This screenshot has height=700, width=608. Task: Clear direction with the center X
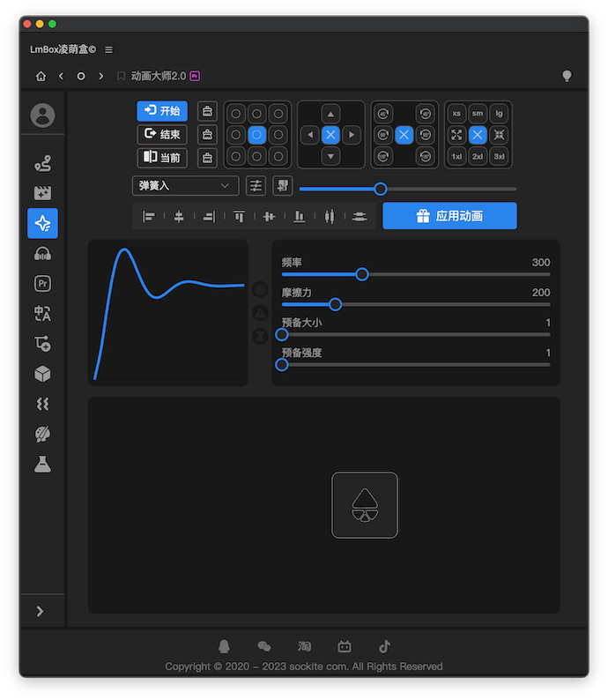tap(330, 135)
